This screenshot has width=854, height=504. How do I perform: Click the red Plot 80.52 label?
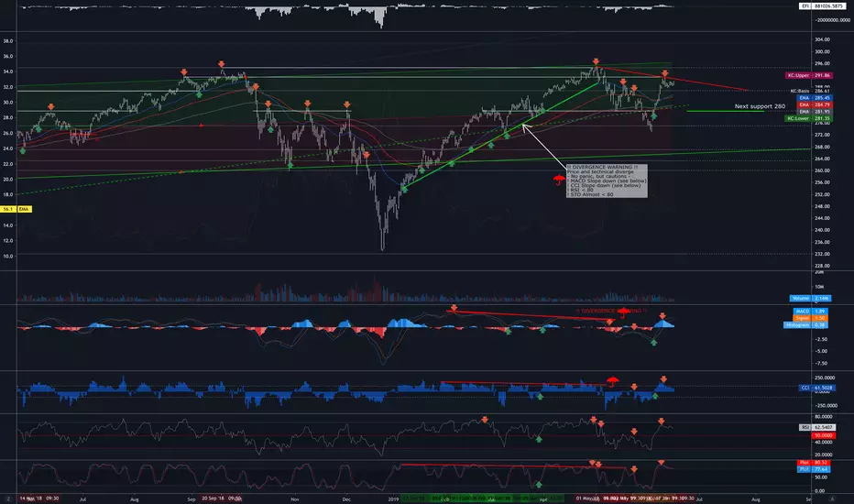point(813,463)
